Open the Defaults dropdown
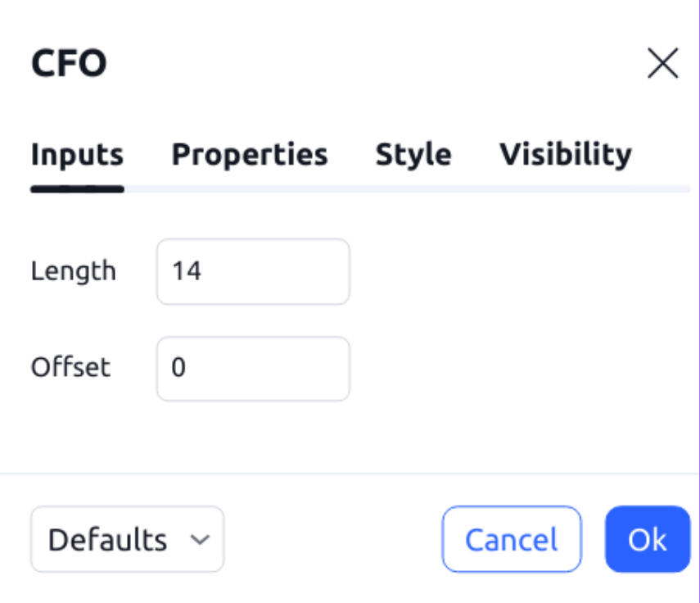Viewport: 700px width, 603px height. click(x=127, y=538)
